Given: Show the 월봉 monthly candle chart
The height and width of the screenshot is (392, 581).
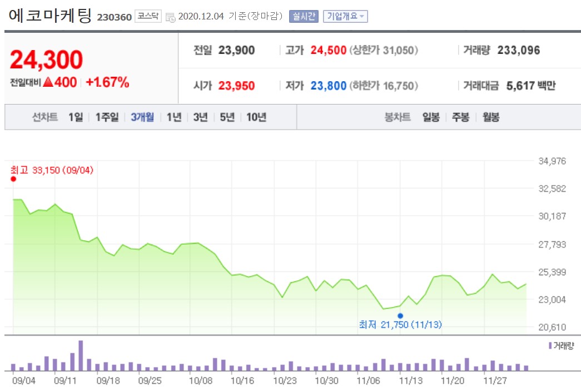Looking at the screenshot, I should tap(490, 117).
